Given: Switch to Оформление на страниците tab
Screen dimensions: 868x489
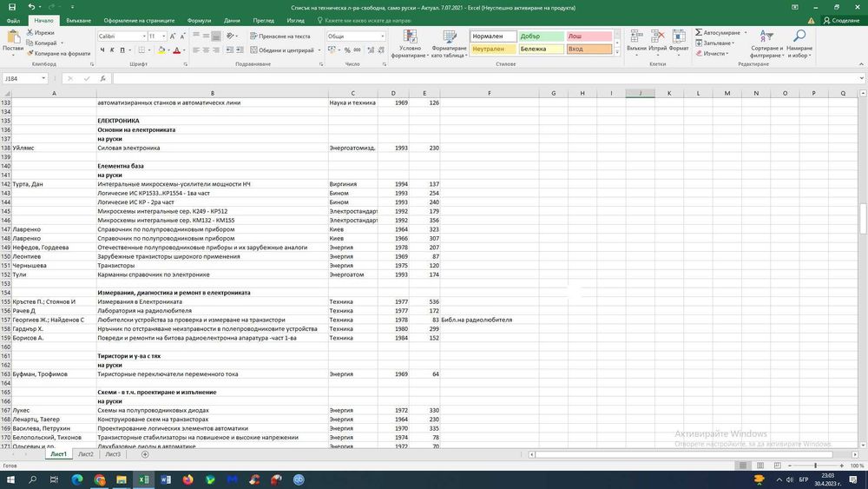Looking at the screenshot, I should tap(139, 21).
